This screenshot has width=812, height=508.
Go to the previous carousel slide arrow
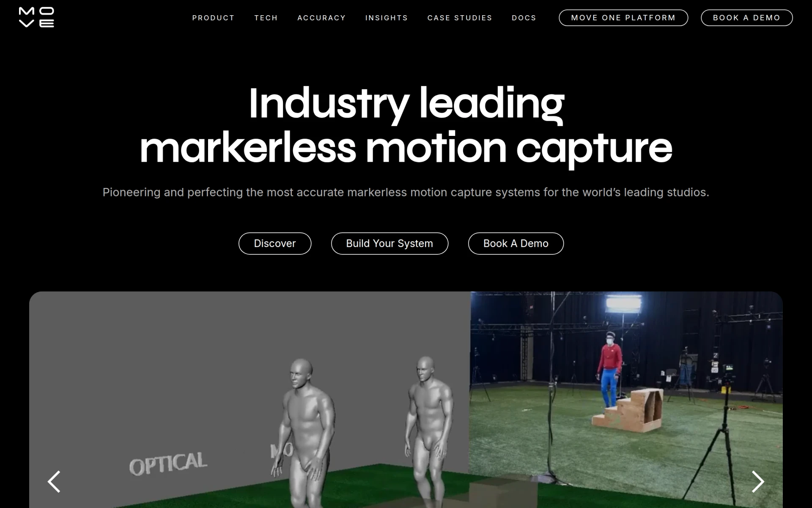[x=54, y=481]
